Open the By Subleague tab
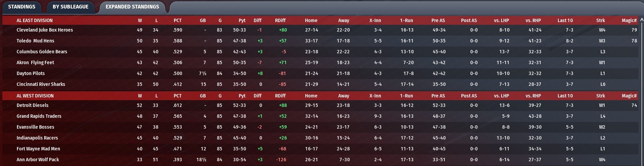The width and height of the screenshot is (644, 166). [70, 7]
